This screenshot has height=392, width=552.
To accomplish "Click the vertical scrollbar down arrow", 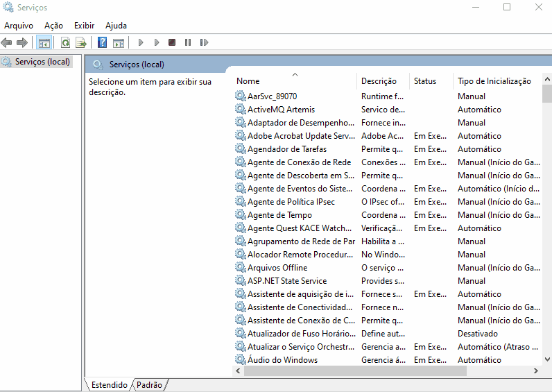I will (547, 359).
